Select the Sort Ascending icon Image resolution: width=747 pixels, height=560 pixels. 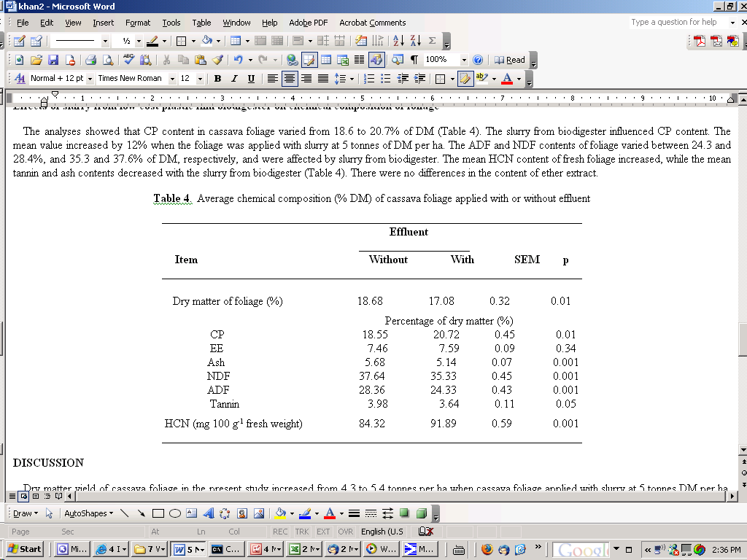399,41
